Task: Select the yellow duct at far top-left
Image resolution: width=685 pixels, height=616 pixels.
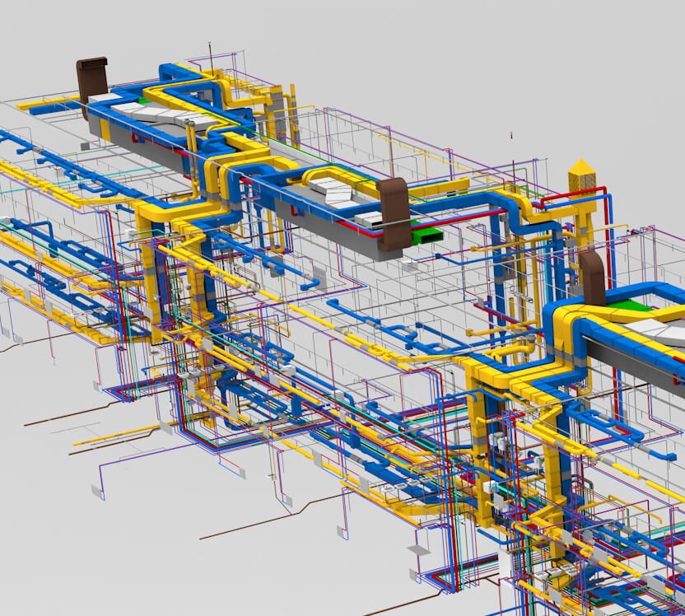Action: (41, 106)
